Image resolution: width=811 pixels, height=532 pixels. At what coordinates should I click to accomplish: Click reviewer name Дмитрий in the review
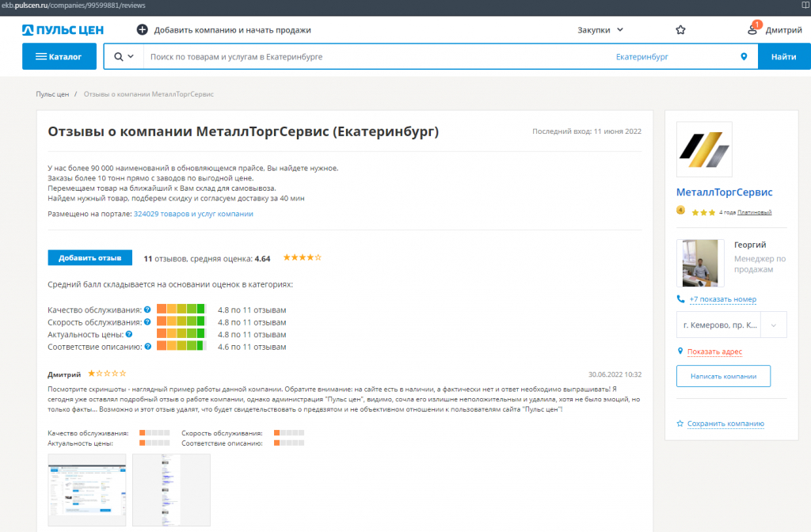pos(64,374)
